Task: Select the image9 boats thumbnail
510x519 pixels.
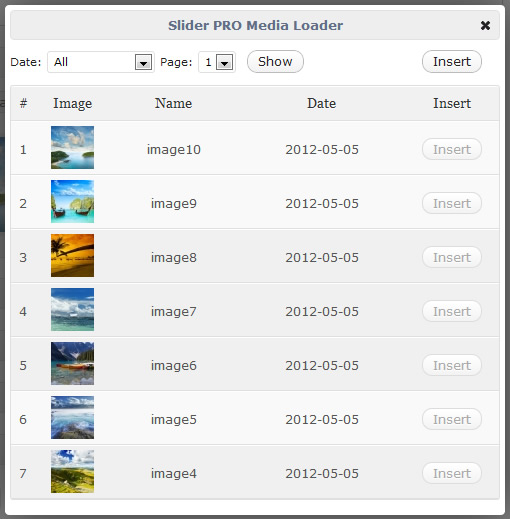Action: 72,201
